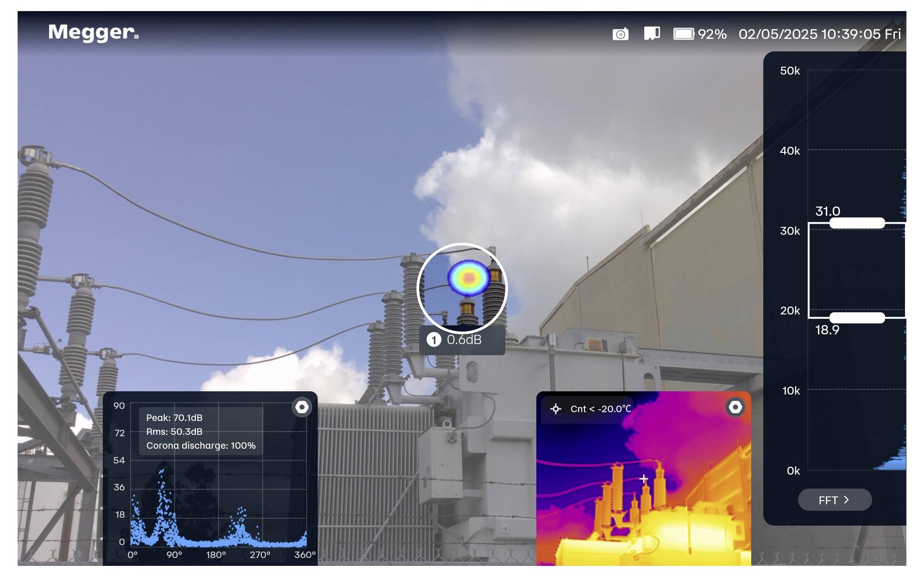
Task: Switch to the thermal image view
Action: click(644, 491)
